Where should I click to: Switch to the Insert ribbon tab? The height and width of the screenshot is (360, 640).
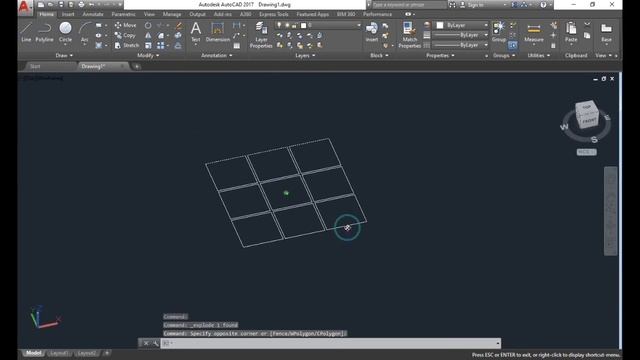tap(68, 14)
